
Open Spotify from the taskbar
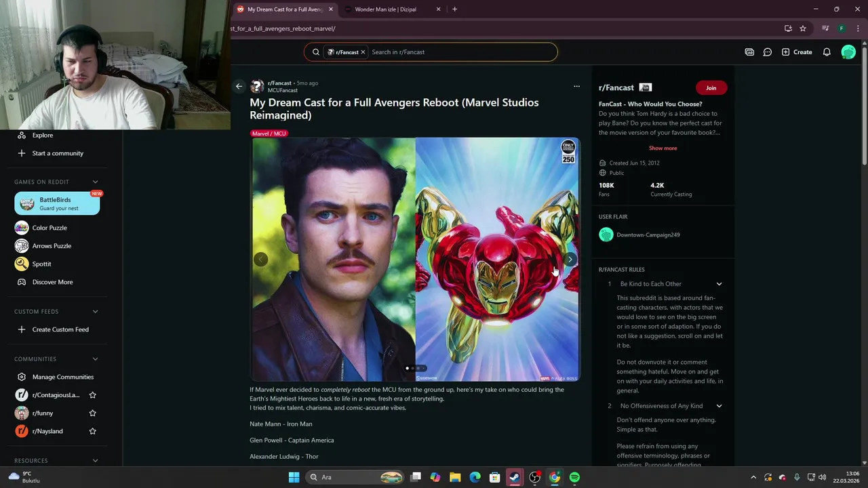(x=574, y=477)
